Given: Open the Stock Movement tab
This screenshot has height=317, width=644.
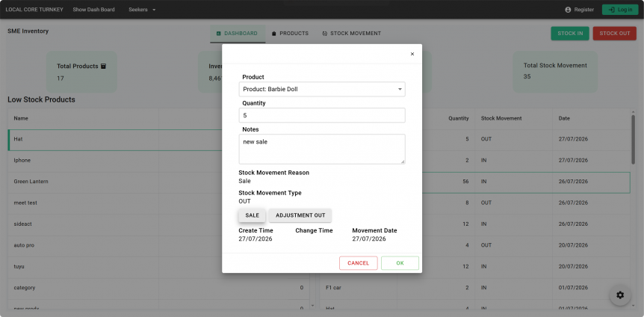Looking at the screenshot, I should 352,34.
